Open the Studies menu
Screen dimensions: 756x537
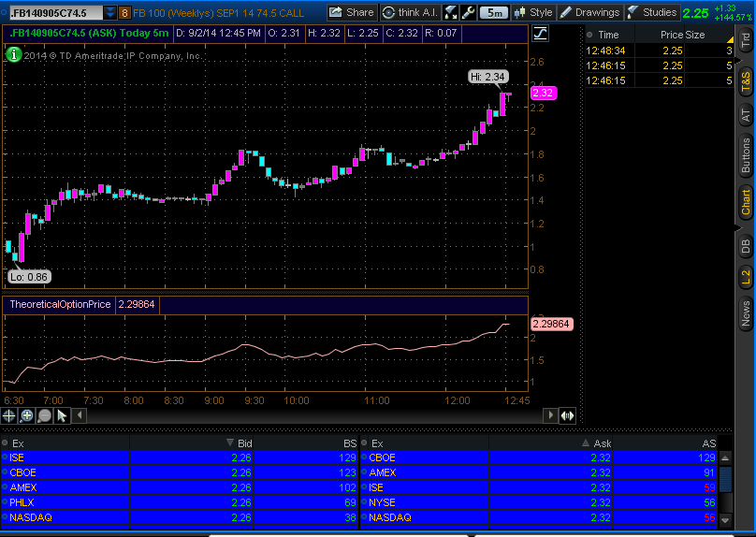point(652,12)
